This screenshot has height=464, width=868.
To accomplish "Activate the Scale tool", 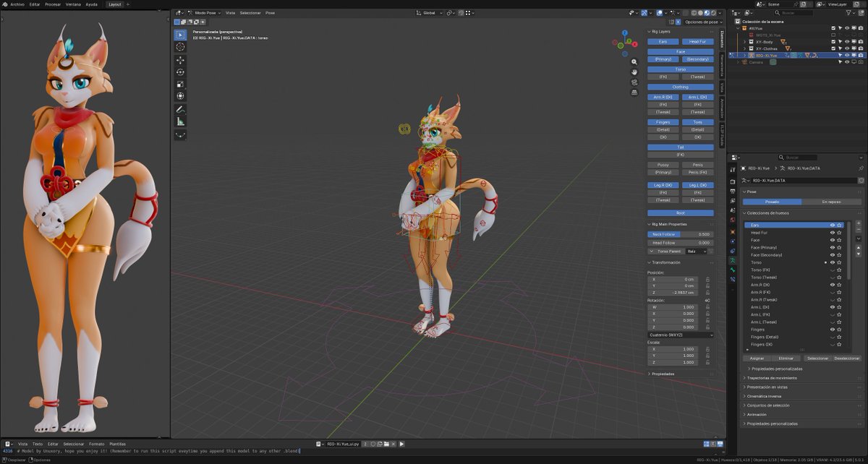I will pyautogui.click(x=180, y=84).
